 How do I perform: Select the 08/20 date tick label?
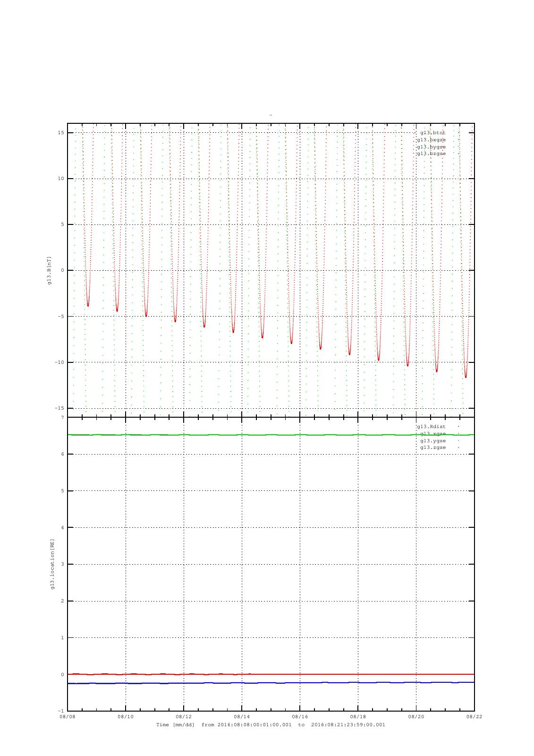tap(416, 717)
